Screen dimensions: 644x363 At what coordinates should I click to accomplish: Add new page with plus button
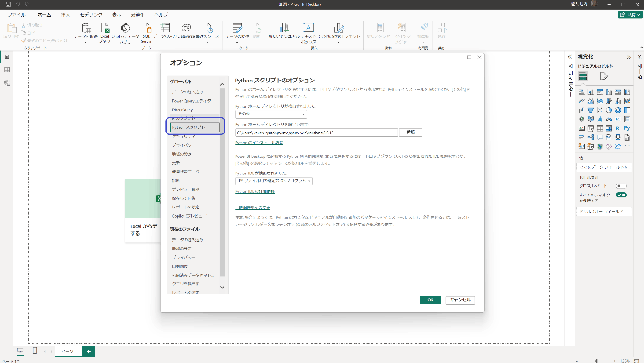[x=89, y=351]
